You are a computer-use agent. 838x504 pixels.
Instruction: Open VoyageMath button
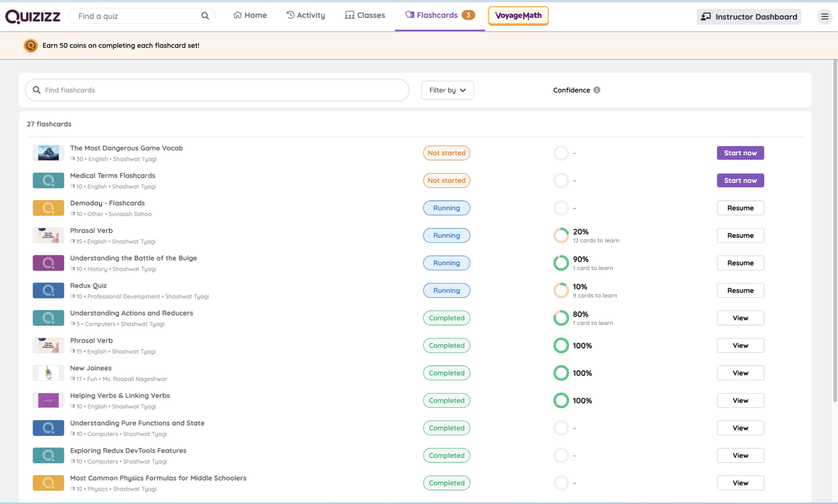tap(518, 16)
